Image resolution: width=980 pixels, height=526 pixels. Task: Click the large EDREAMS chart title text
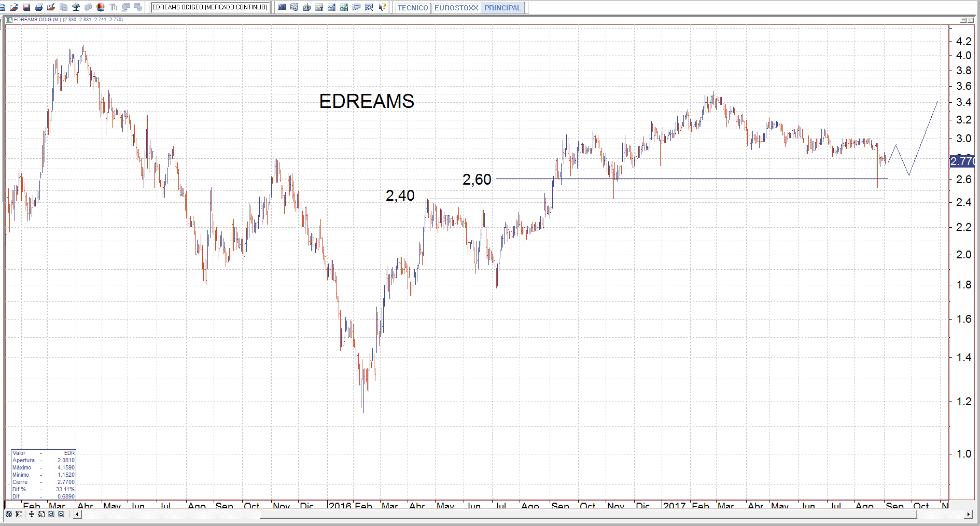click(367, 101)
